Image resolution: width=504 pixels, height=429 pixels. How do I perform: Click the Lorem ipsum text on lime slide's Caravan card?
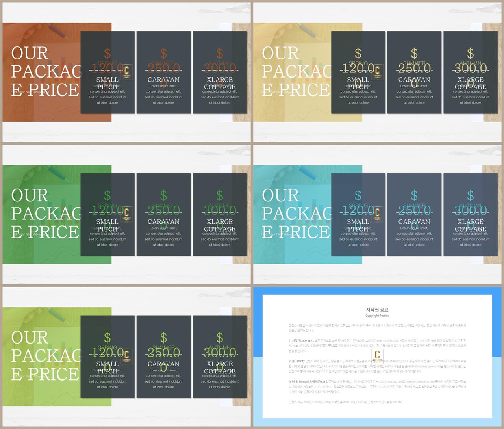click(x=163, y=379)
